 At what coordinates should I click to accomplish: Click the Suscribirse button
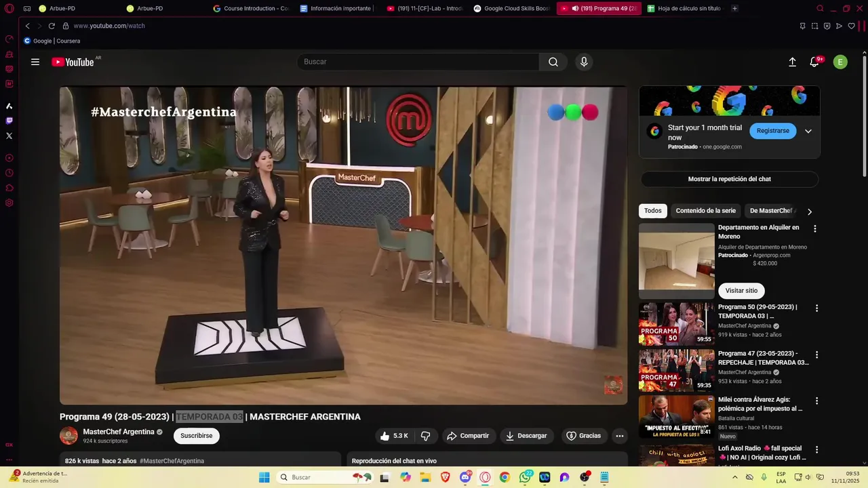pyautogui.click(x=197, y=436)
